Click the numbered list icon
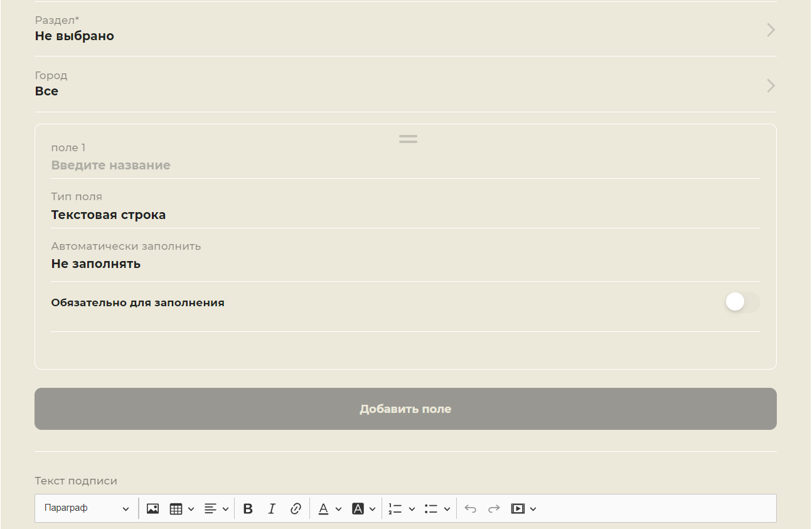 [x=395, y=509]
